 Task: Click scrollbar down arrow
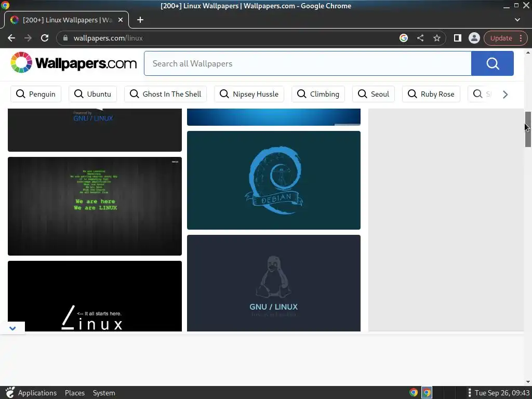point(528,382)
